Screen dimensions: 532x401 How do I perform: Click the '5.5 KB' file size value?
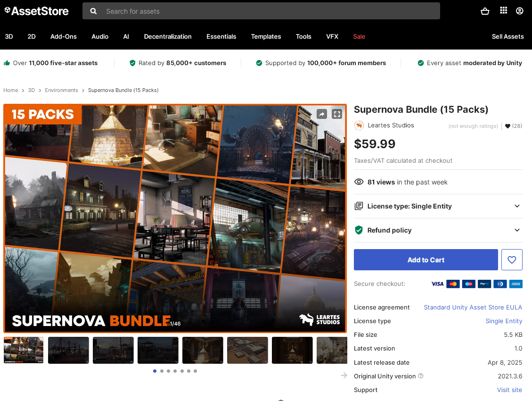tap(513, 335)
